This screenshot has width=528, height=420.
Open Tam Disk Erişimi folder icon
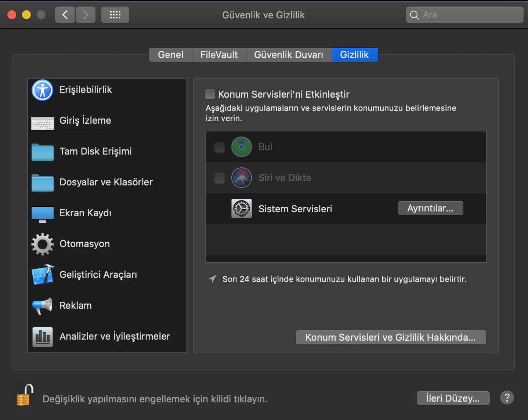point(43,152)
